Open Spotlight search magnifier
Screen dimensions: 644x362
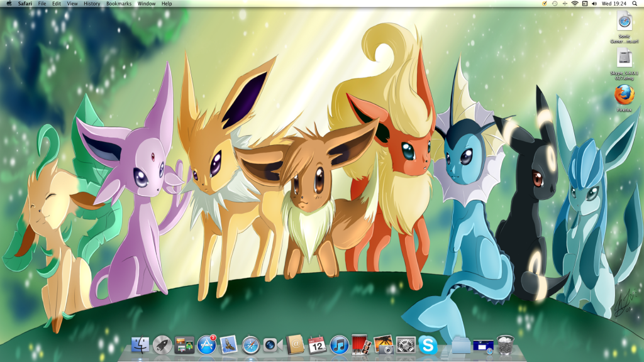(x=635, y=4)
